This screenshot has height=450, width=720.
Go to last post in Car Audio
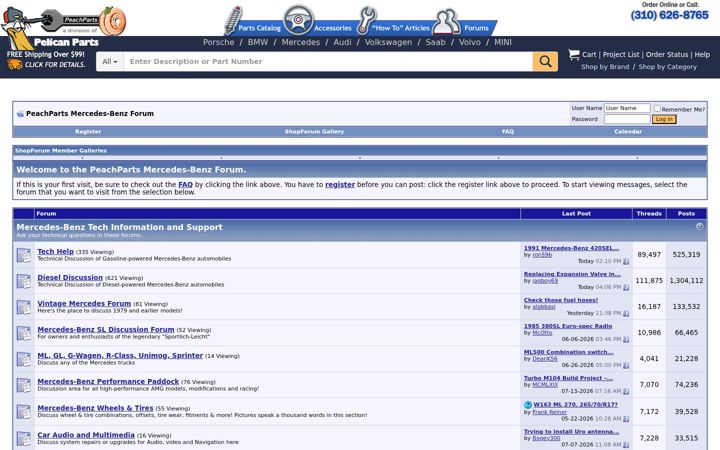[x=626, y=445]
